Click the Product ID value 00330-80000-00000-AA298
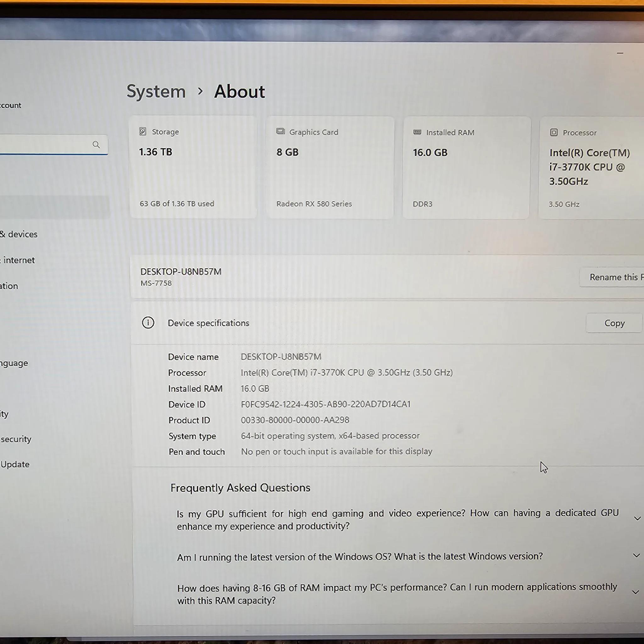Screen dimensions: 644x644 (x=295, y=420)
